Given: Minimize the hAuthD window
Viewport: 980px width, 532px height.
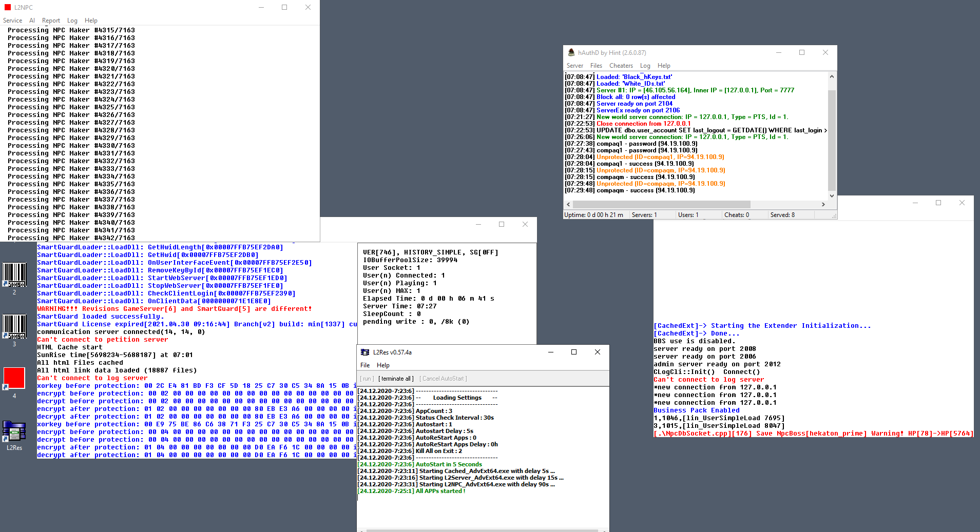Looking at the screenshot, I should point(779,52).
